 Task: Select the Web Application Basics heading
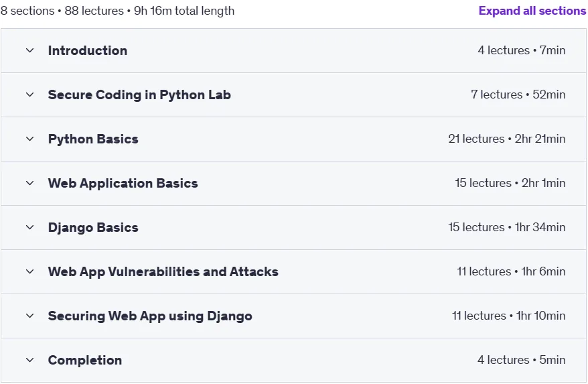123,183
